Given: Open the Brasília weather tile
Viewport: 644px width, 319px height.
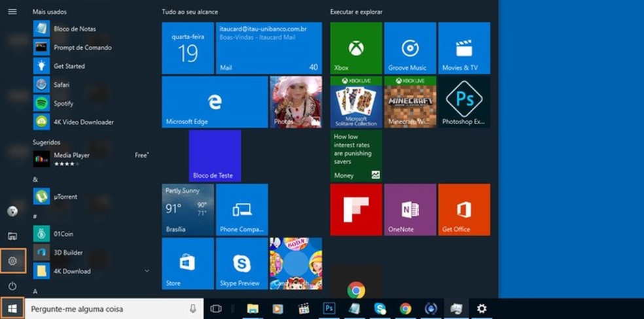Looking at the screenshot, I should [188, 210].
